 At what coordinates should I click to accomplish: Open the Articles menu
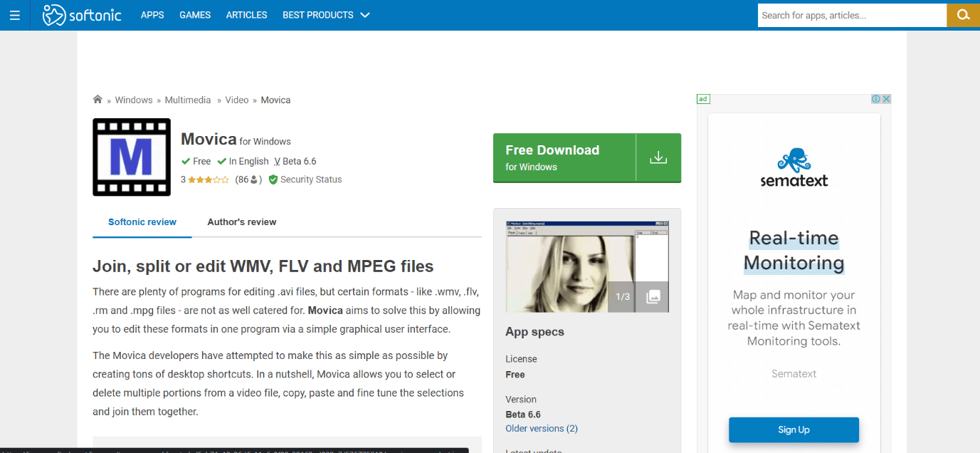click(x=246, y=15)
